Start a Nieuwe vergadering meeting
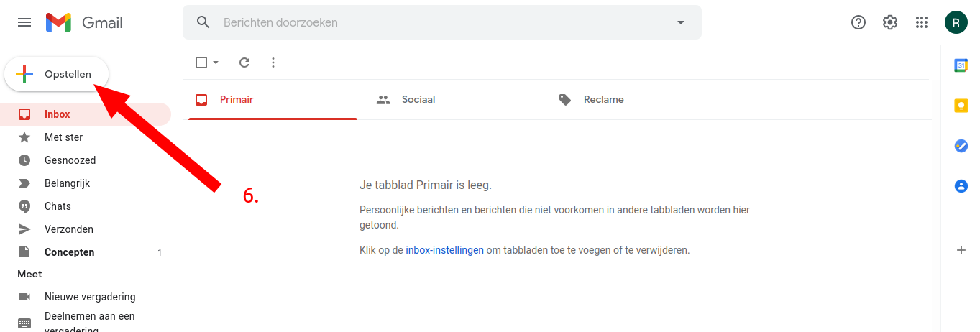Image resolution: width=980 pixels, height=332 pixels. (x=89, y=297)
